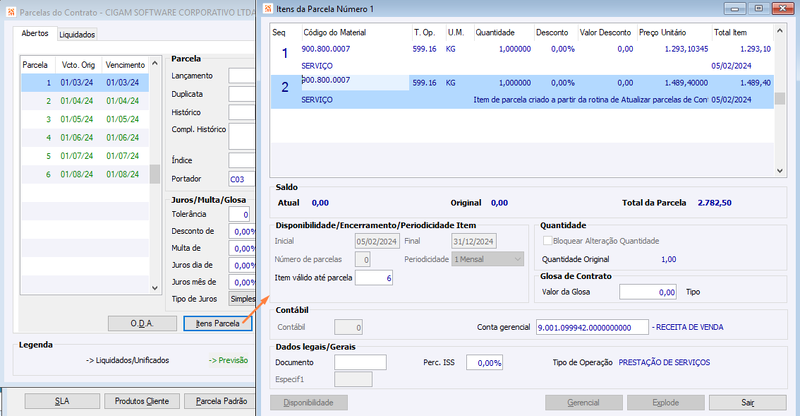Close the Itens da Parcela window
800x416 pixels.
[782, 8]
